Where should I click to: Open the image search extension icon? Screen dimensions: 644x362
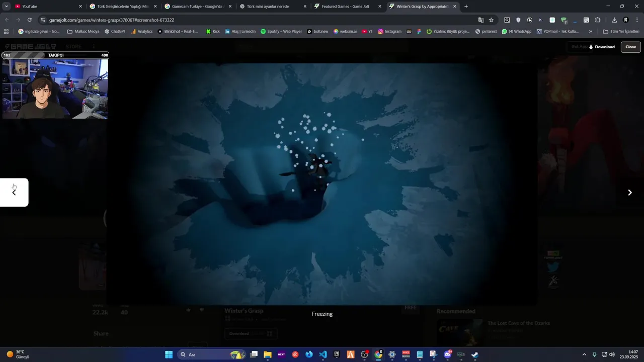coord(507,20)
